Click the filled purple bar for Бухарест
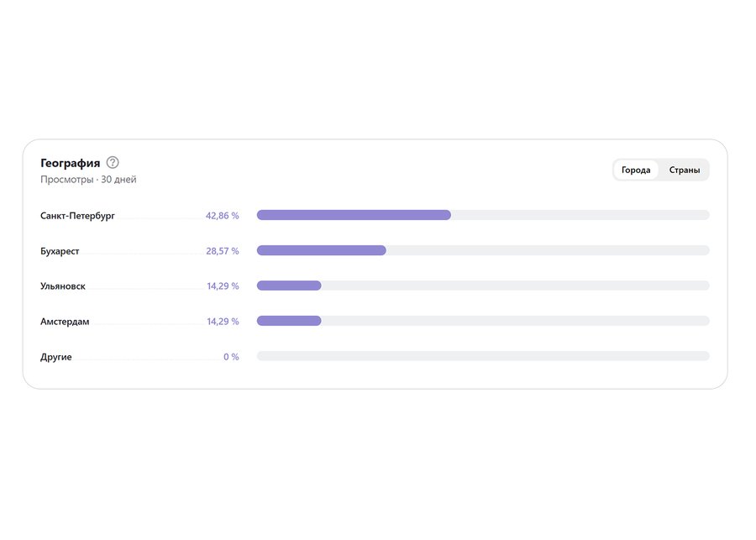 (321, 250)
